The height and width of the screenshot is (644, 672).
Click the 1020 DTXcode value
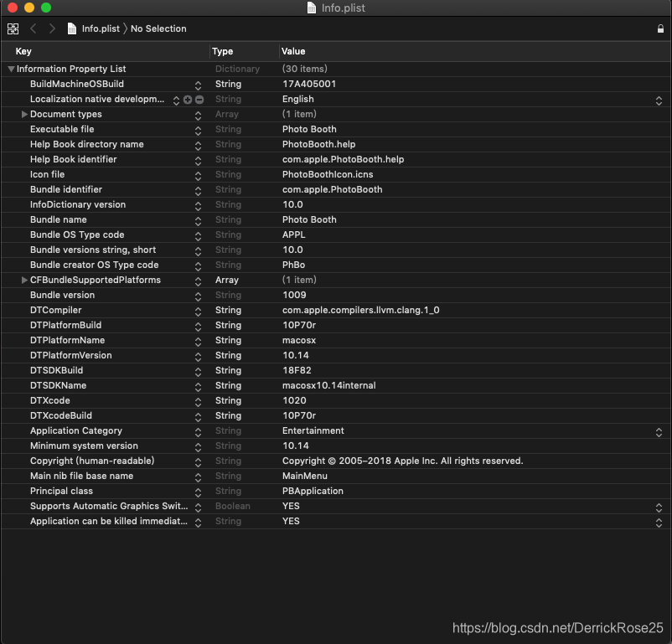point(294,400)
